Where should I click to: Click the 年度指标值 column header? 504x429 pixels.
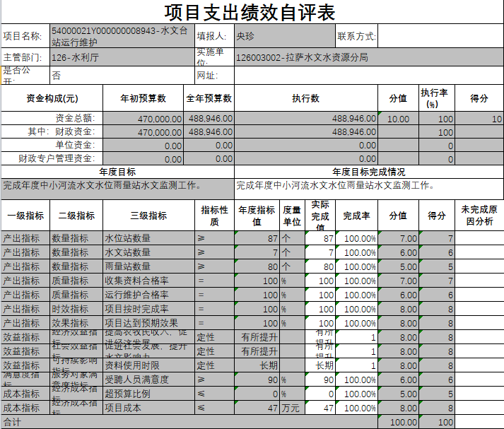(x=257, y=216)
